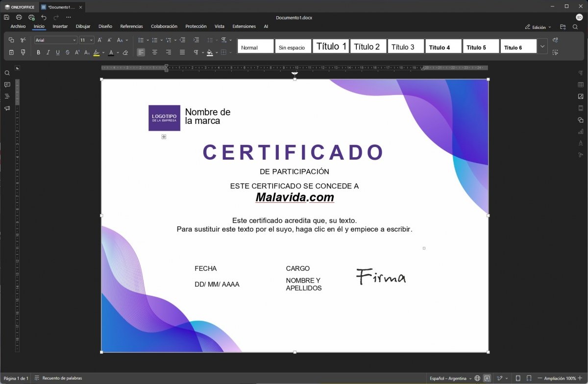Enable spell checking icon in status bar
This screenshot has height=384, width=588.
487,378
